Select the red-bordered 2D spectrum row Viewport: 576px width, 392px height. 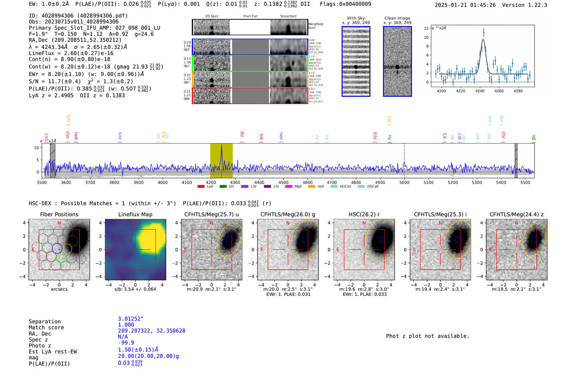250,96
